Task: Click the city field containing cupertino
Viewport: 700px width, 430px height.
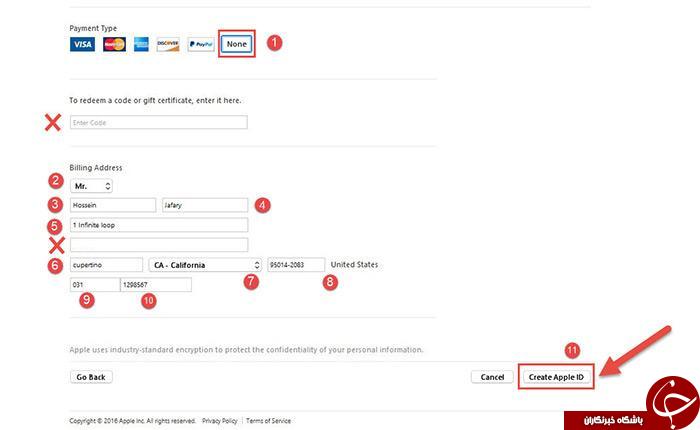Action: (106, 265)
